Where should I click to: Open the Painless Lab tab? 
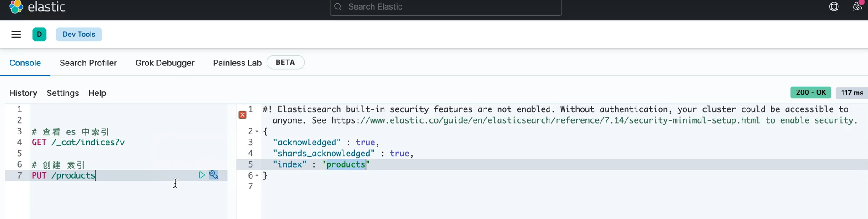(x=237, y=63)
